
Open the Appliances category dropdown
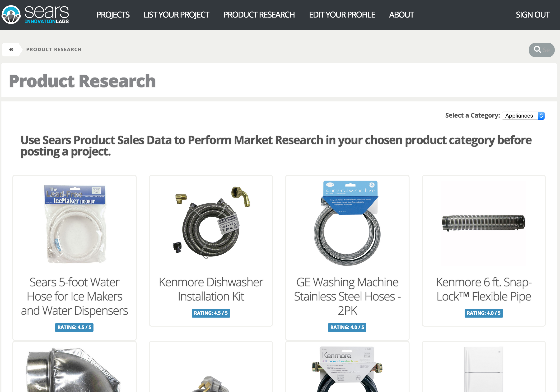[x=523, y=115]
